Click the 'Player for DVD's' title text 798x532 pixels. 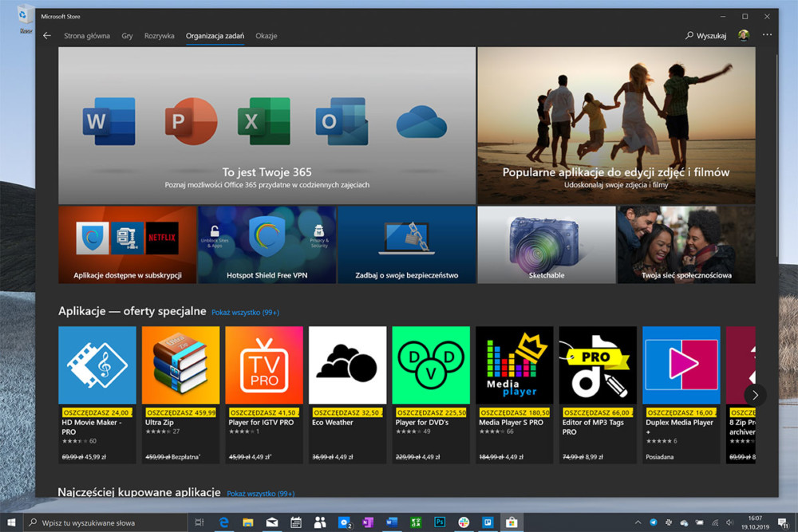pyautogui.click(x=422, y=422)
